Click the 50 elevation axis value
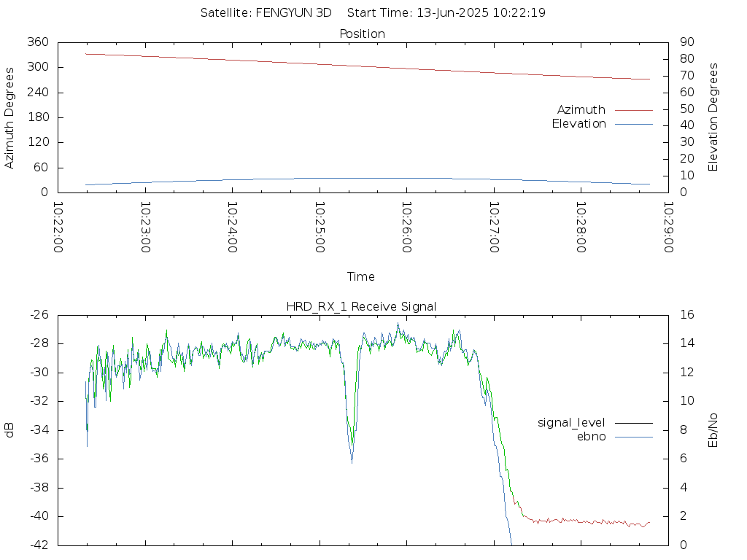This screenshot has width=747, height=560. [687, 109]
